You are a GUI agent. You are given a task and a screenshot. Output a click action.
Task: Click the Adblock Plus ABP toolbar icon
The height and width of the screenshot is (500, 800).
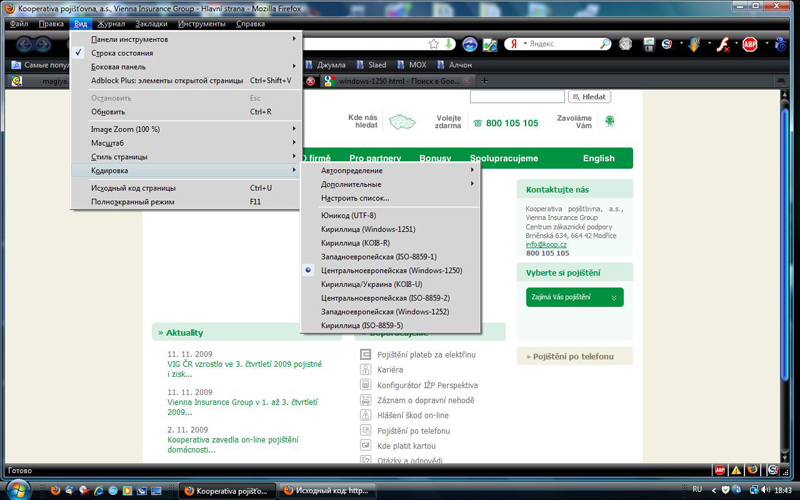(x=749, y=44)
